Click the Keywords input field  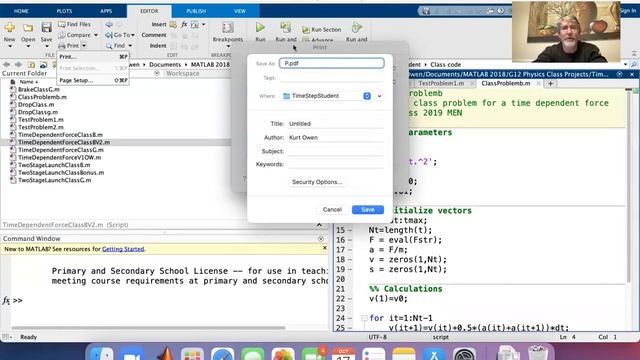(336, 164)
